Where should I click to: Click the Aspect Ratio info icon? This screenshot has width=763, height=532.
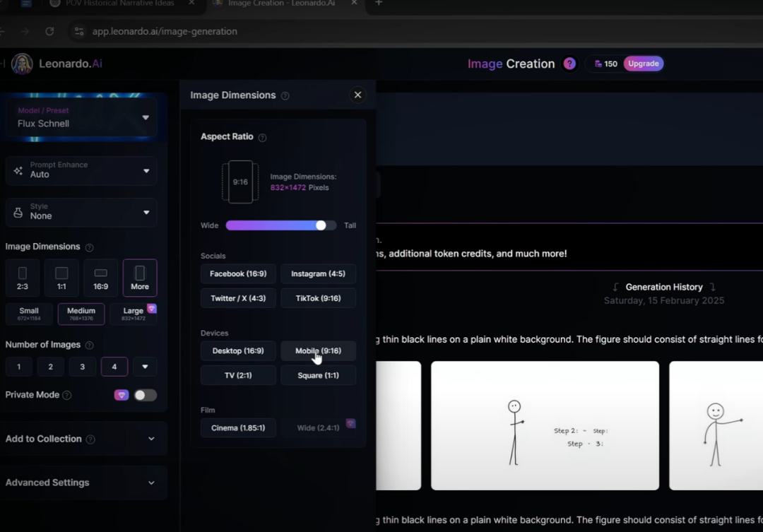(262, 138)
